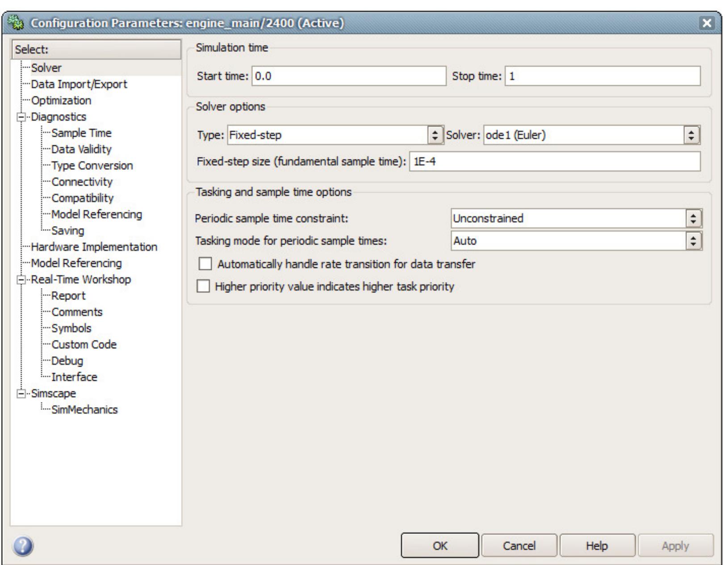Select Symbols tree item

[x=71, y=328]
